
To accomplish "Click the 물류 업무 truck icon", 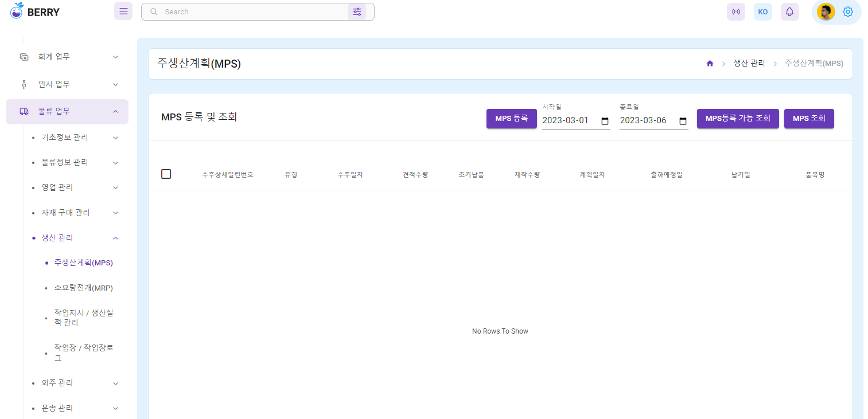I will [24, 111].
